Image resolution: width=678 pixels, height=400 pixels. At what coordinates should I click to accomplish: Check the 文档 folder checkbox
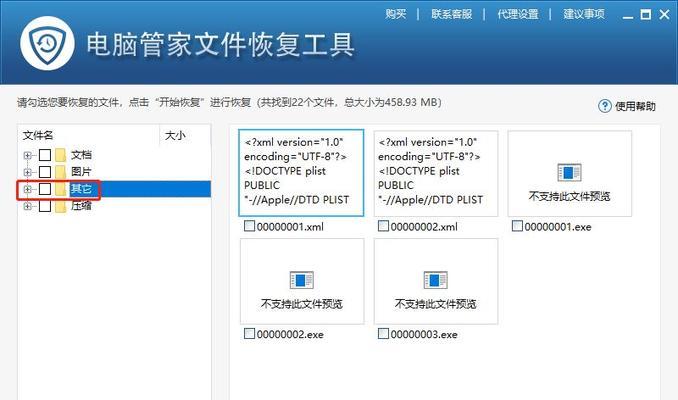click(45, 155)
